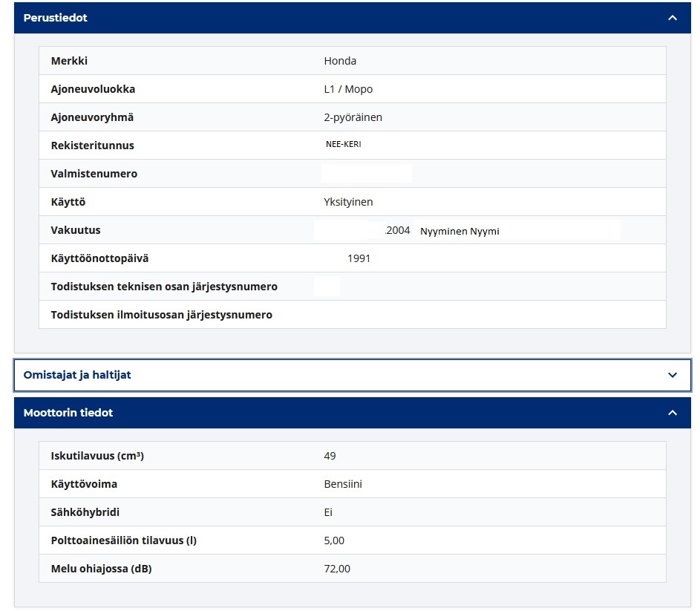Click the Merkki row label

coord(69,61)
